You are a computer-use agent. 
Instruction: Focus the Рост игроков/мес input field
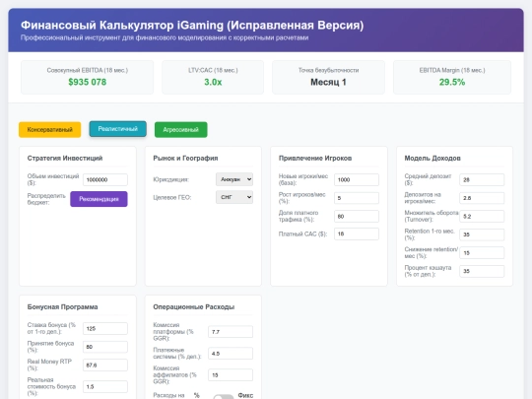coord(357,198)
